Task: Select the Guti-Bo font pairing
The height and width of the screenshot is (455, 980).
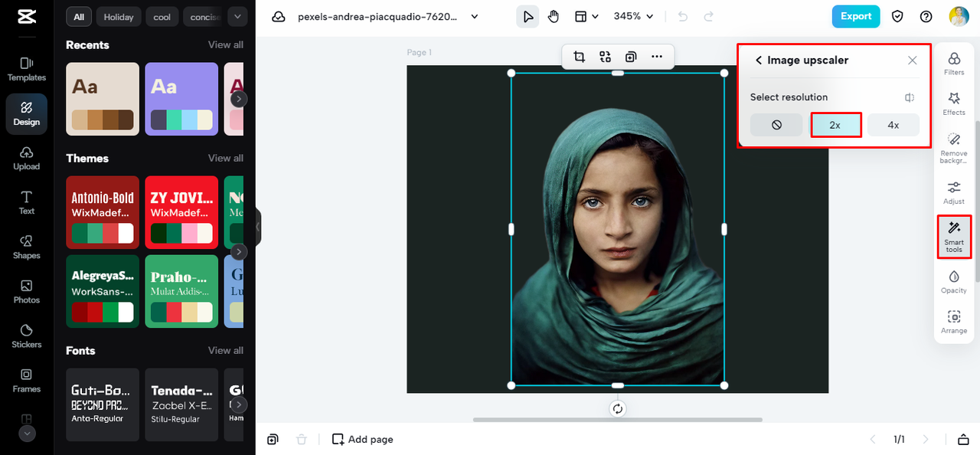Action: tap(103, 404)
